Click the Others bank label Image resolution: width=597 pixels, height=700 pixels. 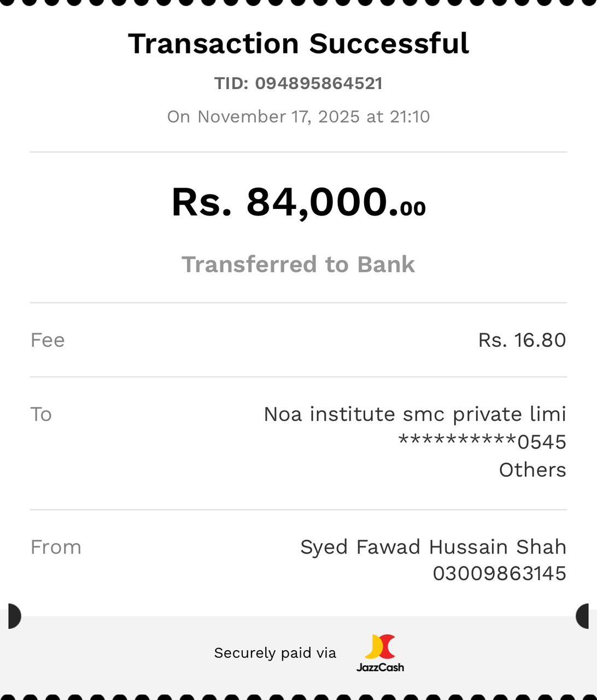tap(532, 470)
